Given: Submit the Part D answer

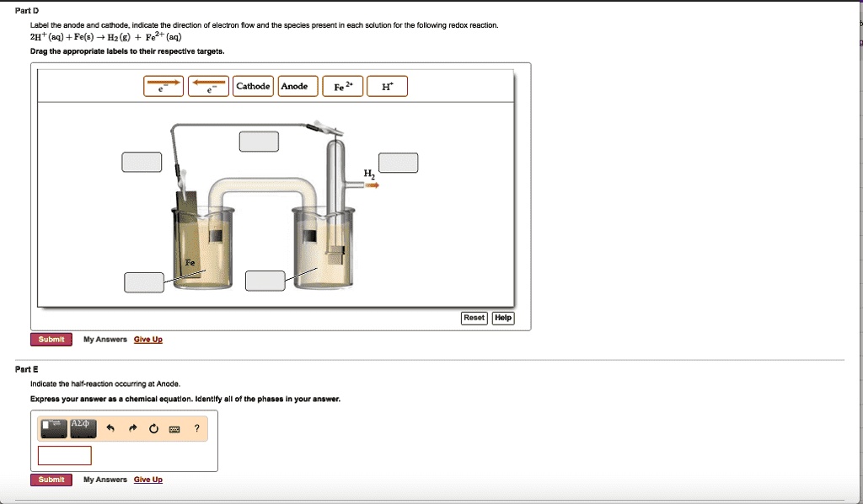Looking at the screenshot, I should 51,339.
